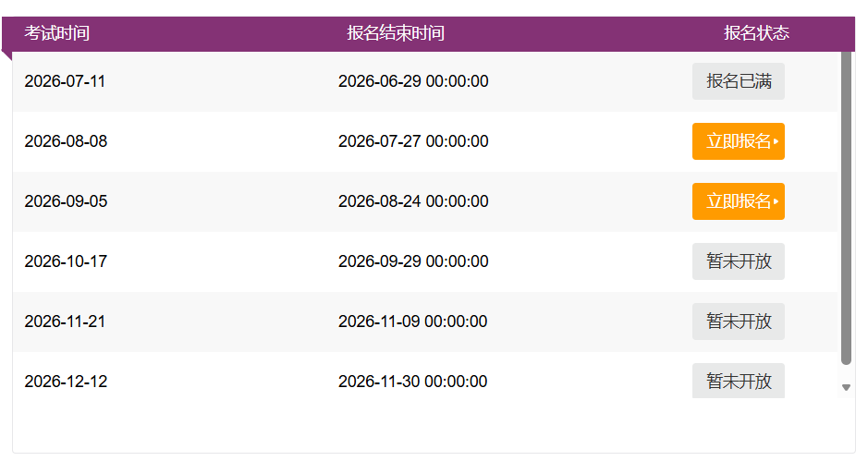Click 暂未开放 button for the 2026-10-17 exam
The height and width of the screenshot is (461, 868).
[x=738, y=261]
